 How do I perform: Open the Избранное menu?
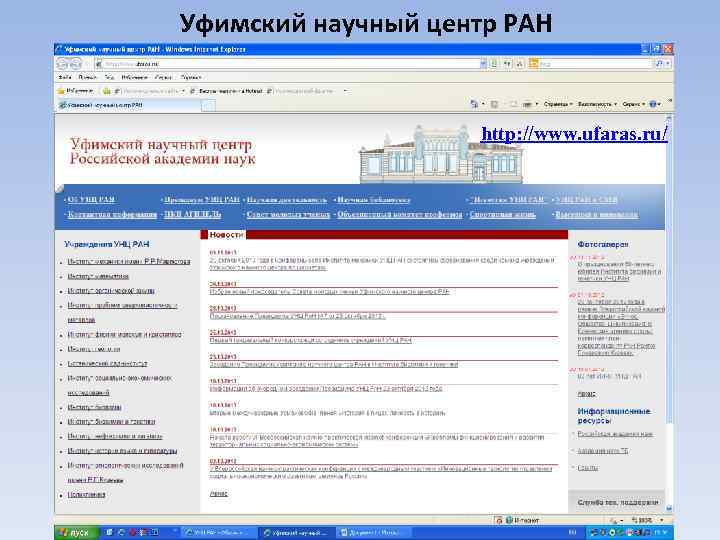click(x=134, y=77)
